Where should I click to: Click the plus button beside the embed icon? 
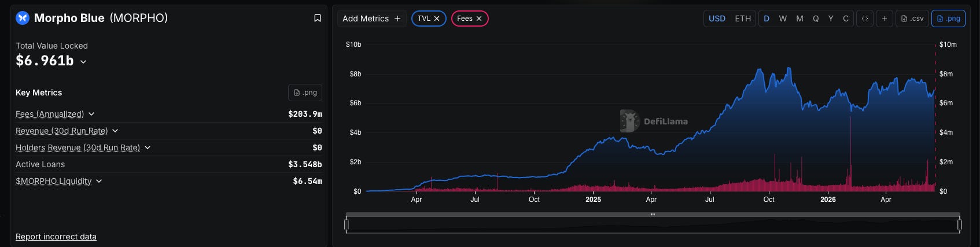click(x=885, y=19)
